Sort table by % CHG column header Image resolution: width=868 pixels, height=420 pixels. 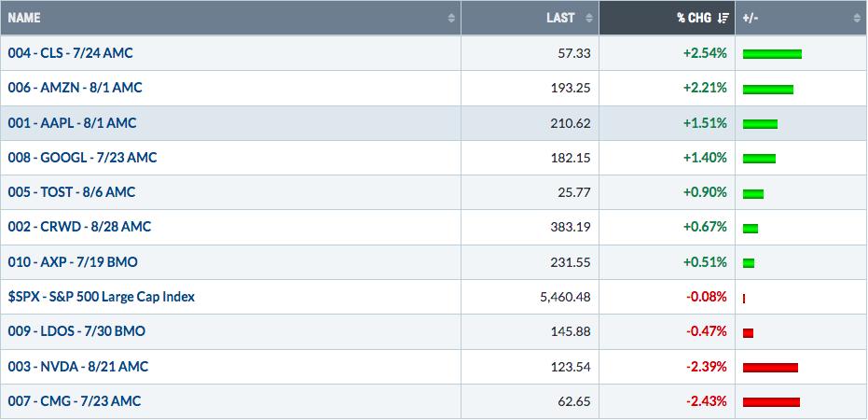pos(667,18)
